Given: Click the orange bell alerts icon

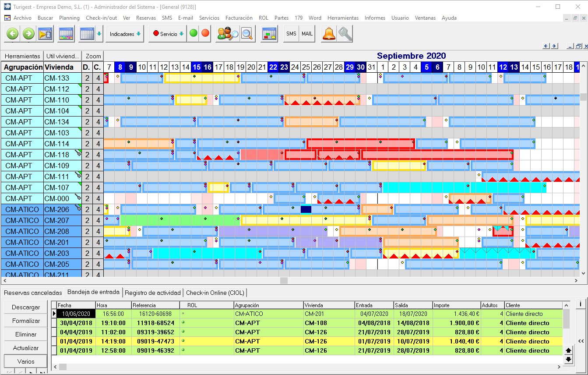Looking at the screenshot, I should (x=329, y=34).
